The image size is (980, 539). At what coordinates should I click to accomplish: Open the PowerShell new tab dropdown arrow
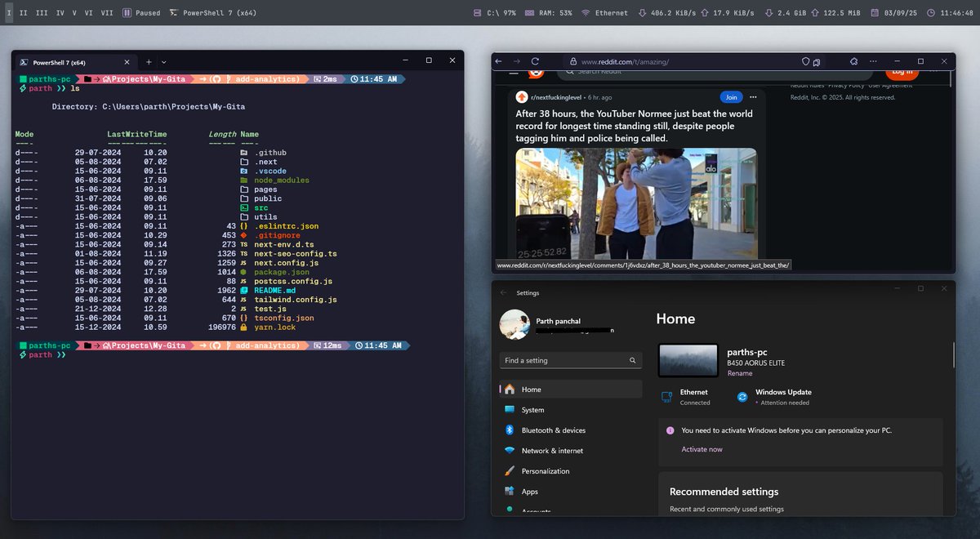coord(164,62)
